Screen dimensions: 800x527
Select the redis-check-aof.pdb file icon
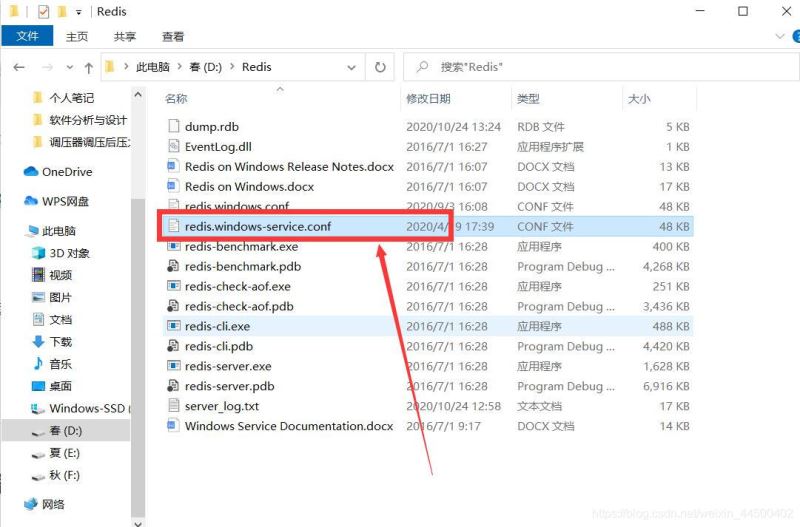pyautogui.click(x=173, y=306)
